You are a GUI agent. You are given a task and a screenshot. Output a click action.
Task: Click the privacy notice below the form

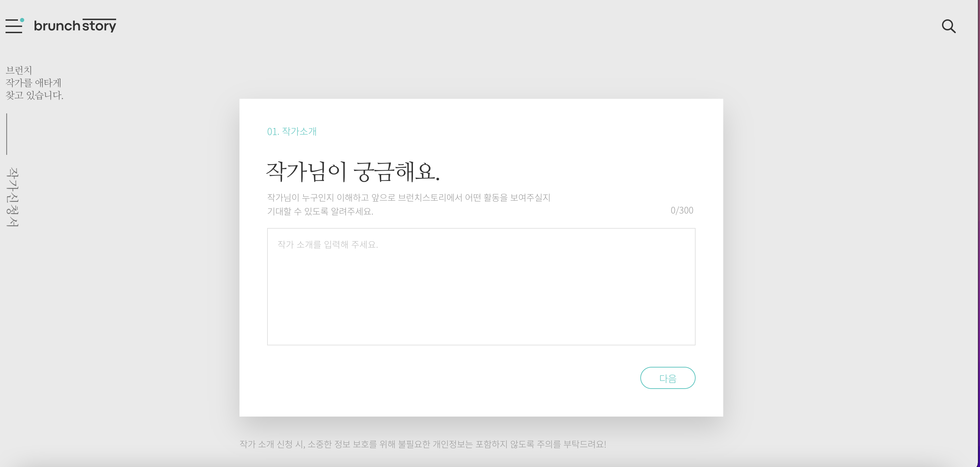coord(422,444)
